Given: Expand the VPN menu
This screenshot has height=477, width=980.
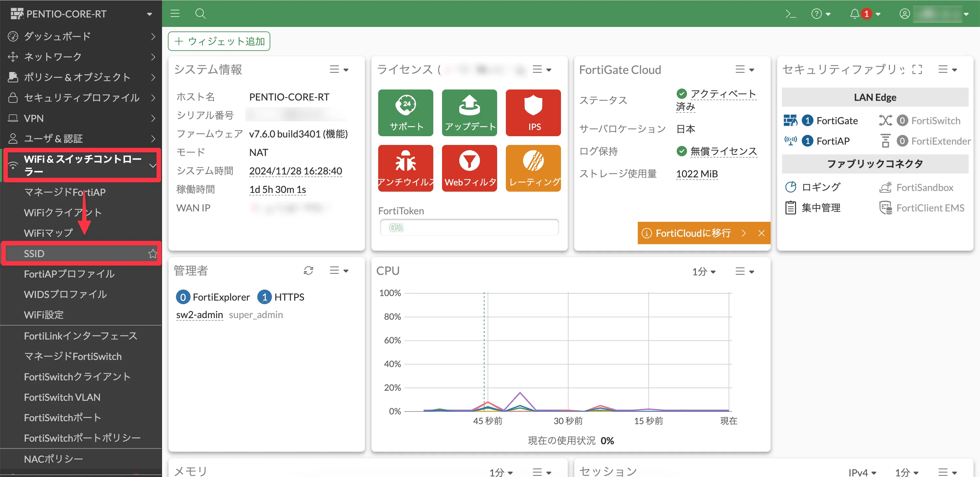Looking at the screenshot, I should pos(81,118).
